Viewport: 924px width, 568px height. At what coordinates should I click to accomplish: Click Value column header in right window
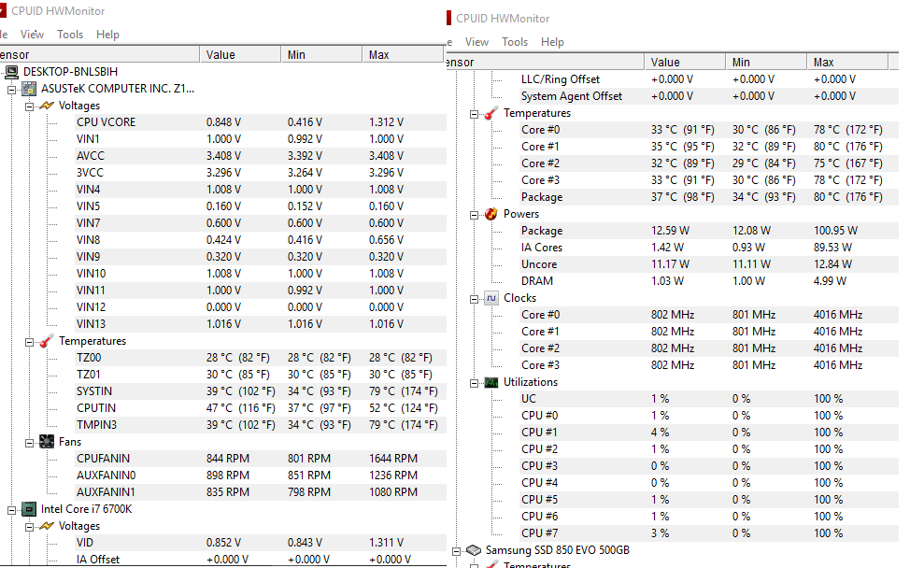[685, 63]
